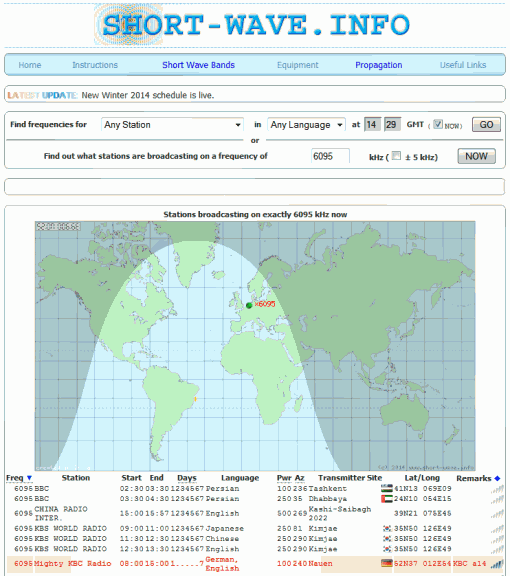Click the NOW frequency search button
Screen dimensions: 510x576
pyautogui.click(x=476, y=156)
